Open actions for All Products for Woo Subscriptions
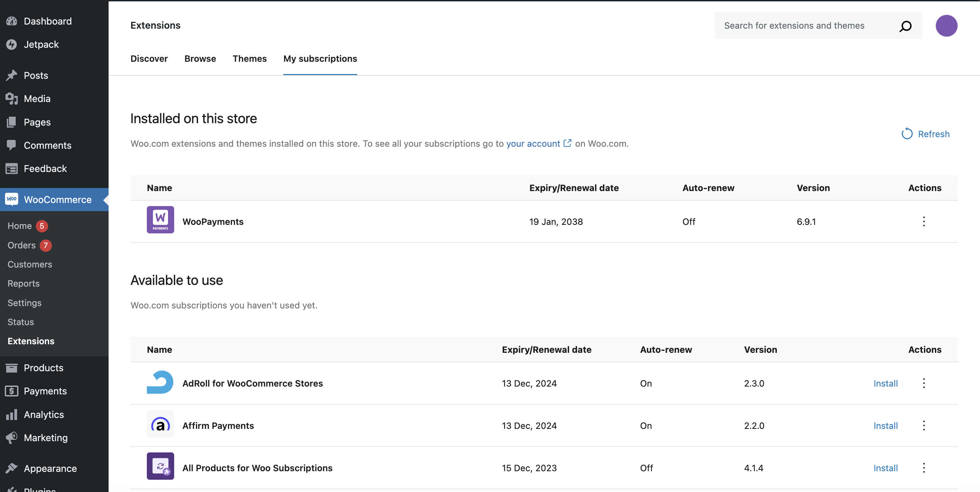 coord(924,468)
